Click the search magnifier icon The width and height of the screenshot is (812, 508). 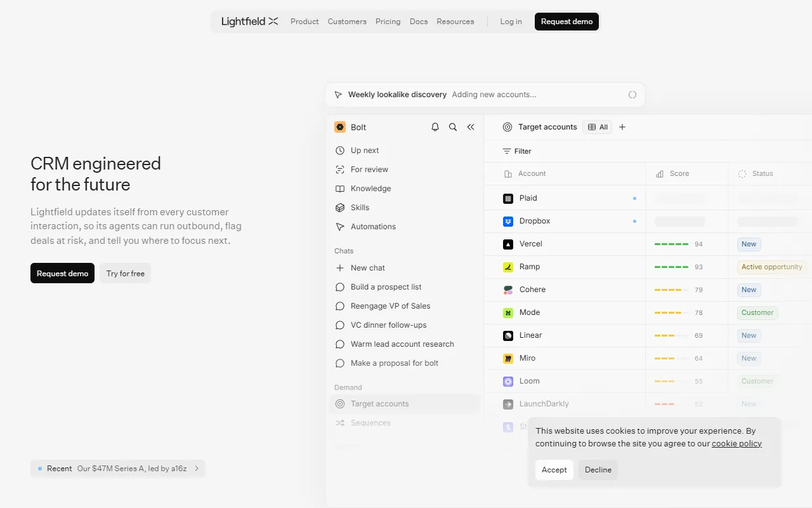[x=453, y=127]
